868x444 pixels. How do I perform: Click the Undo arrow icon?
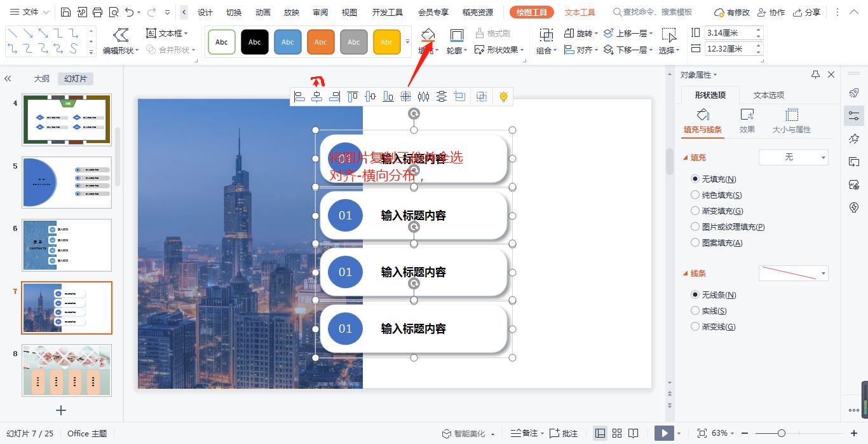click(130, 12)
